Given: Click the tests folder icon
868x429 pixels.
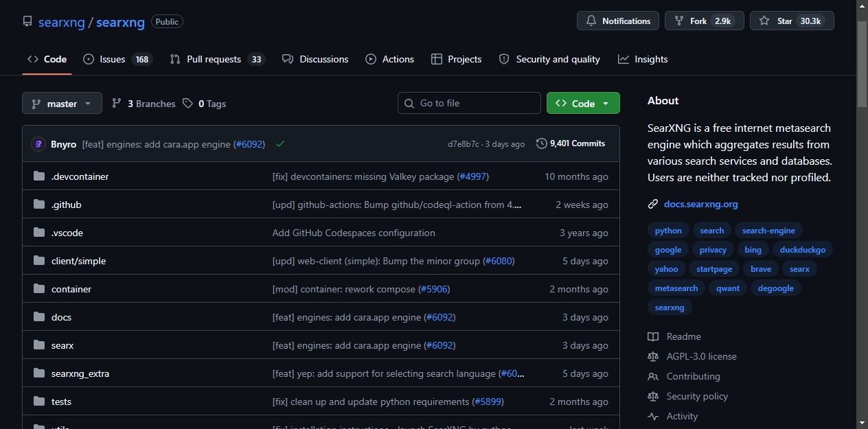Looking at the screenshot, I should tap(39, 402).
